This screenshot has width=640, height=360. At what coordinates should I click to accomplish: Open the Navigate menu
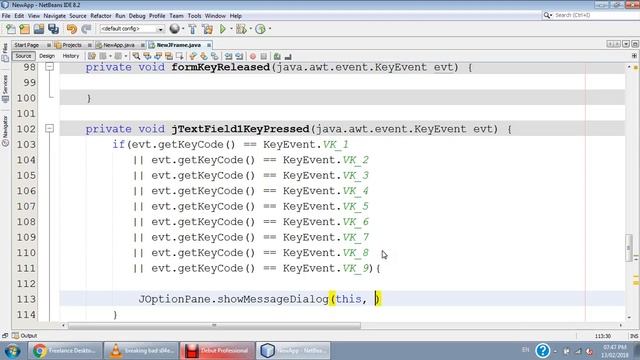point(55,16)
